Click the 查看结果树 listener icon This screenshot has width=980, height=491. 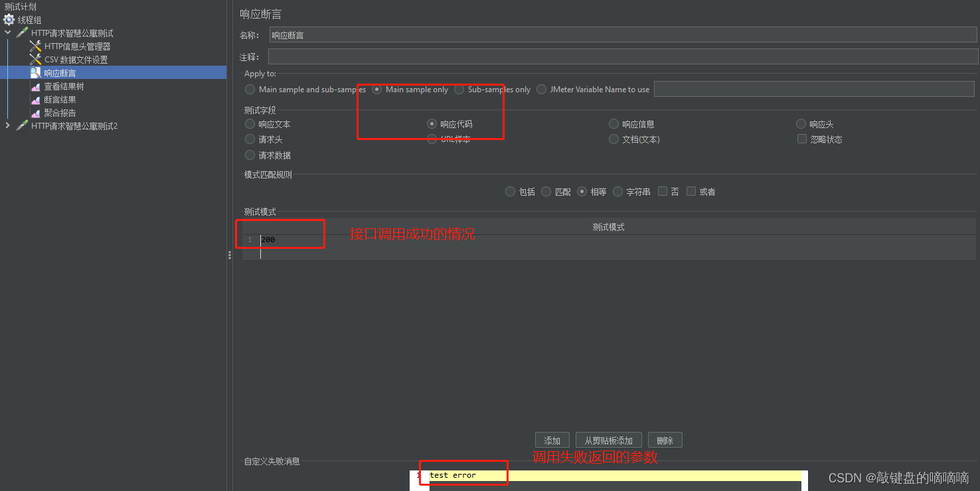click(x=35, y=86)
